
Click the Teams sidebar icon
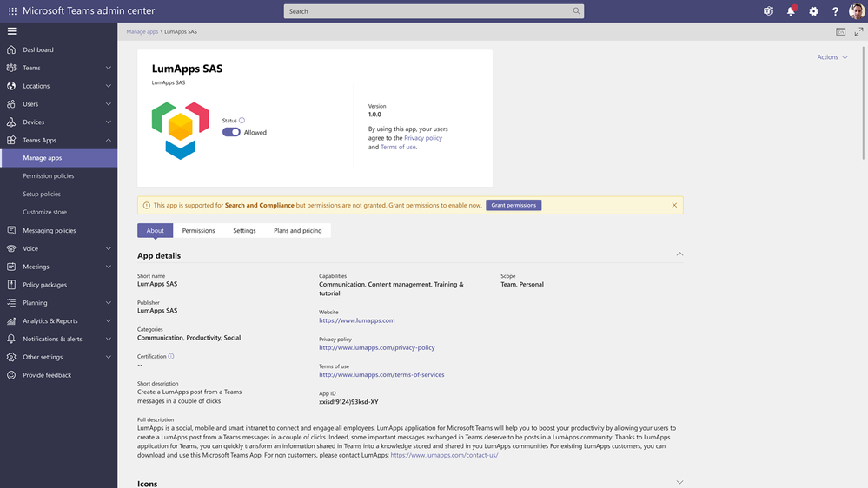tap(11, 68)
